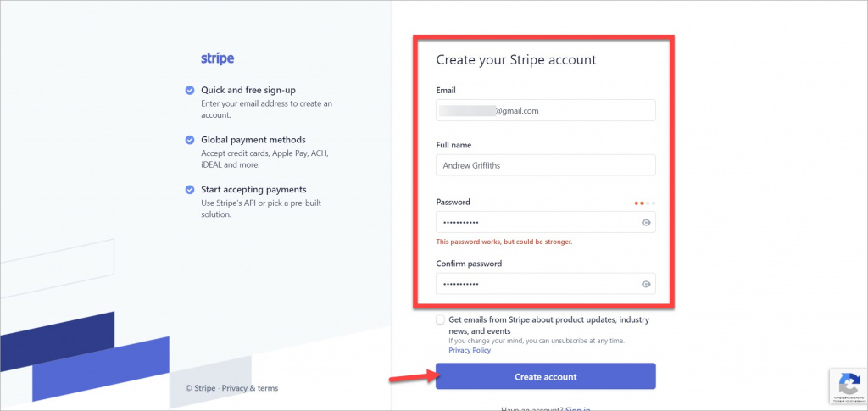Viewport: 868px width, 411px height.
Task: Select the Password input field
Action: [545, 222]
